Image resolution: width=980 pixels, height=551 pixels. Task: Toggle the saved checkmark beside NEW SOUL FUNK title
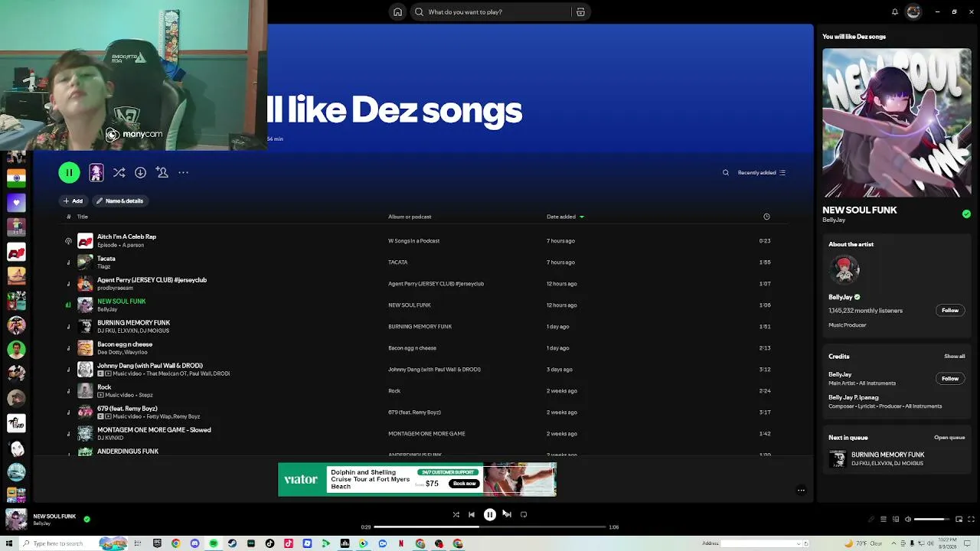(966, 214)
